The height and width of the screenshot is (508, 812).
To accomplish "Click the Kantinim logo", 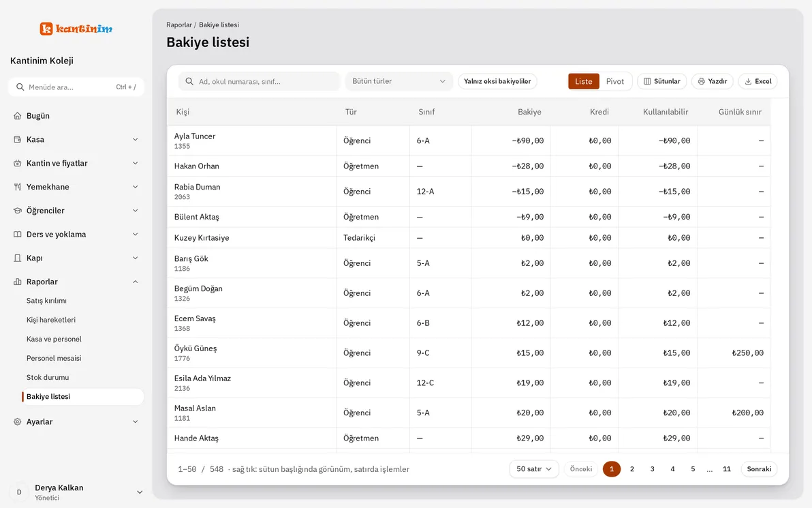I will pos(76,29).
